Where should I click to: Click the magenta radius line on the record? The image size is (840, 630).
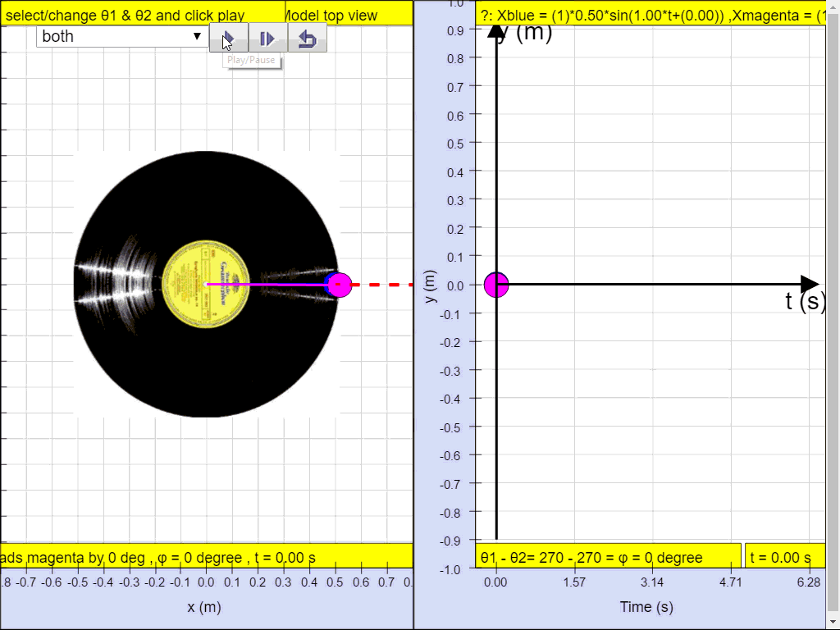pos(267,285)
